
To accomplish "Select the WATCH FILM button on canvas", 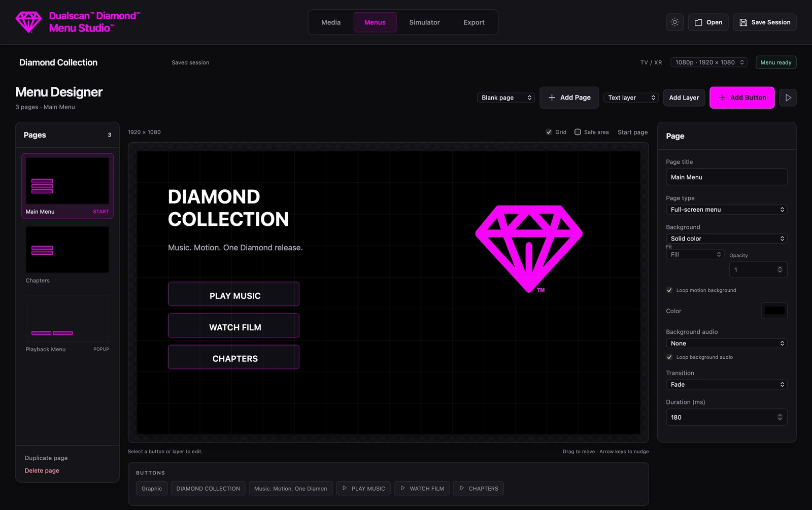I will point(233,326).
